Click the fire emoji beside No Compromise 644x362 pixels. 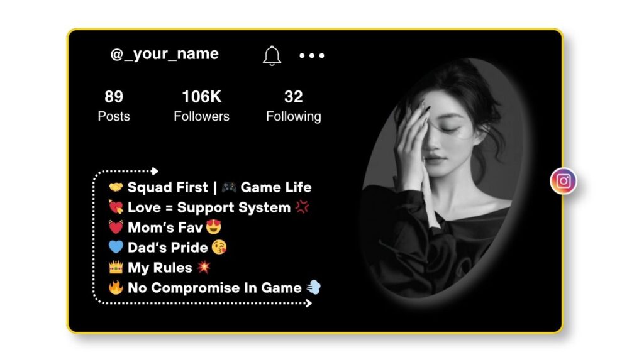(x=116, y=287)
